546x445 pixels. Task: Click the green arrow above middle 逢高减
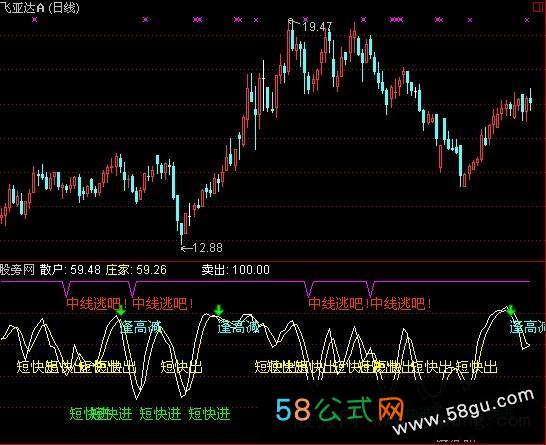(218, 310)
